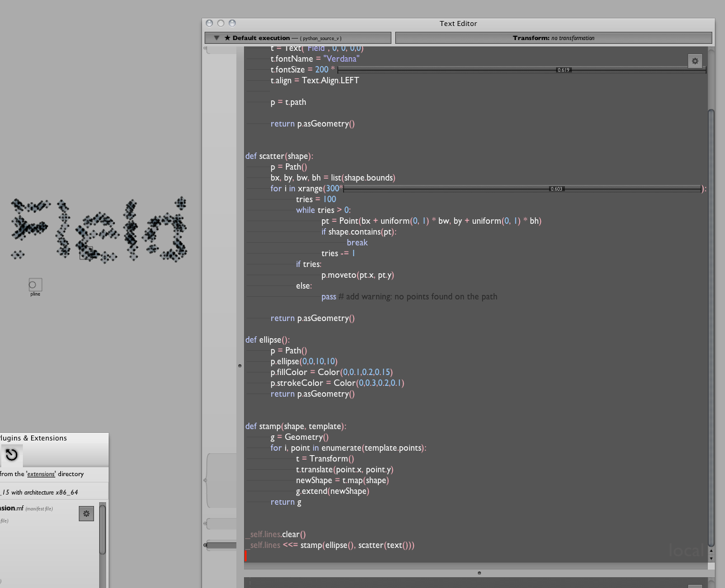Open the Default execution dropdown
The image size is (725, 588).
[x=297, y=38]
